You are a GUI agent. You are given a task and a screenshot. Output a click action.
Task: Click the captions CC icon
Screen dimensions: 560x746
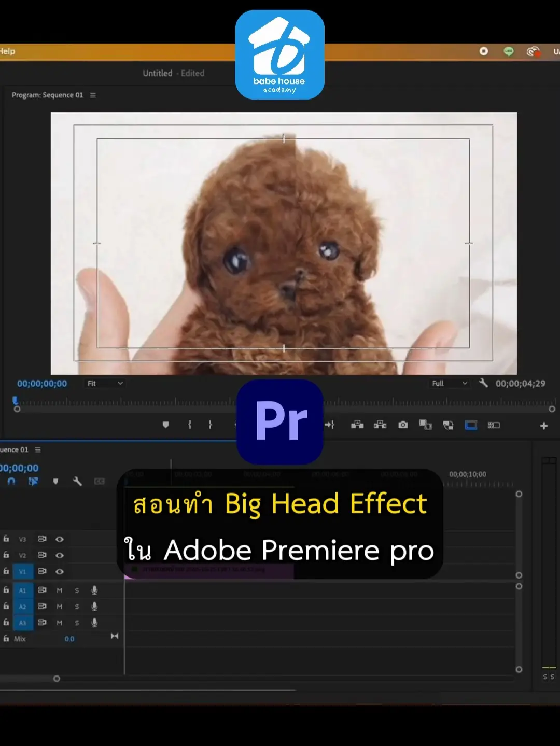(x=99, y=482)
